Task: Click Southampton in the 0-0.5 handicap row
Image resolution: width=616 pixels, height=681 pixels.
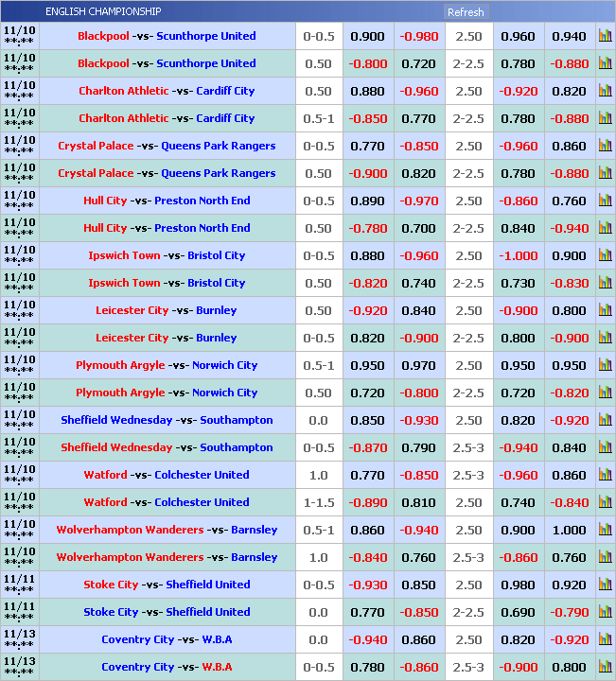Action: tap(236, 447)
